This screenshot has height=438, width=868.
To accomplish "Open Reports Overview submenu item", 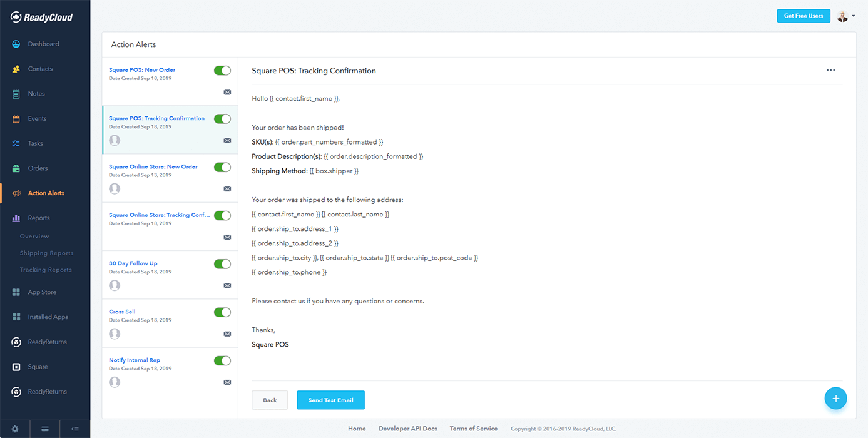I will tap(34, 237).
